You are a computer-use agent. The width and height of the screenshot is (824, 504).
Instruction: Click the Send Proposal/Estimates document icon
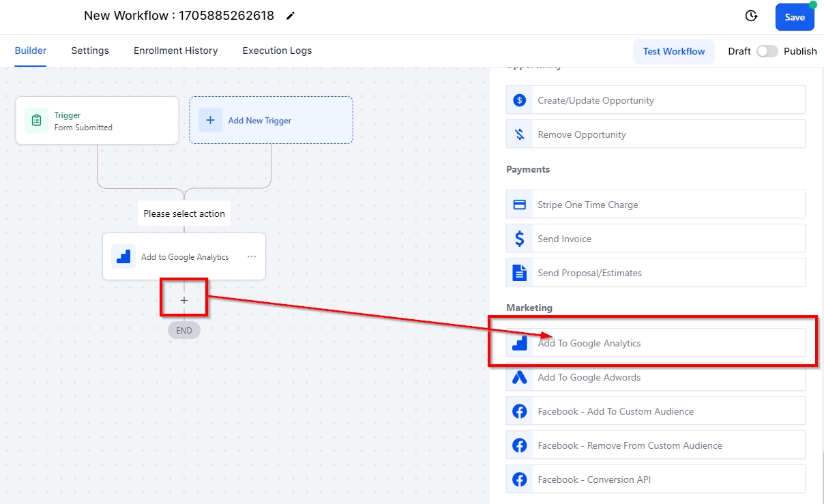519,273
